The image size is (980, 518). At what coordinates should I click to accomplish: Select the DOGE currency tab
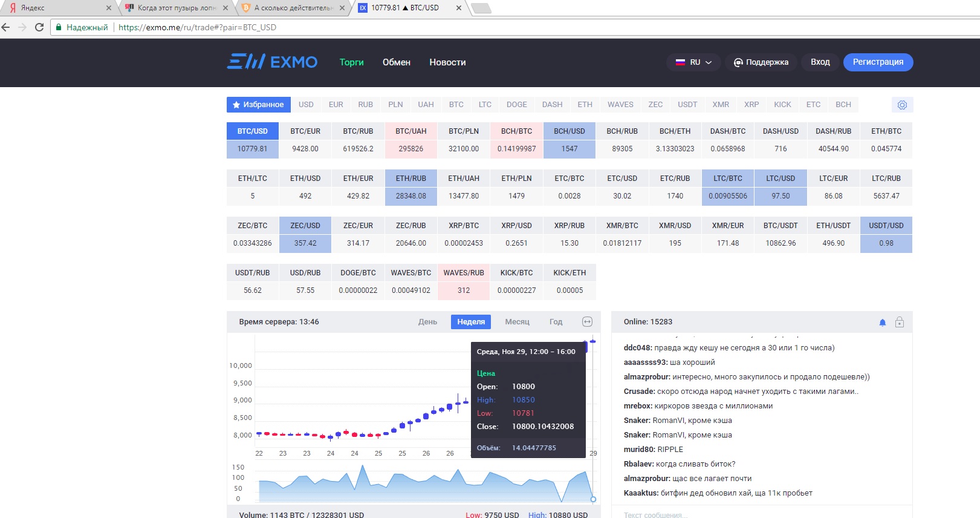517,105
